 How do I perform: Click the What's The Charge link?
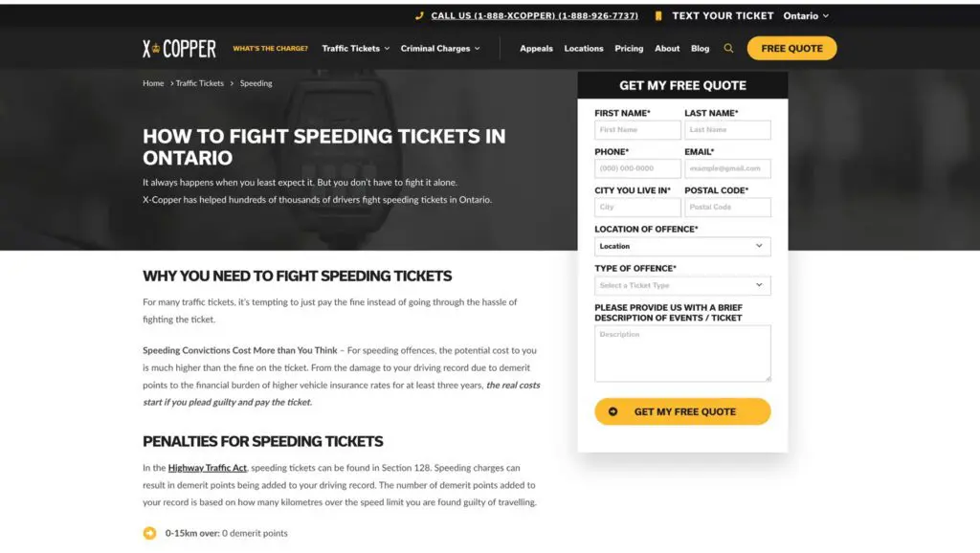point(271,49)
